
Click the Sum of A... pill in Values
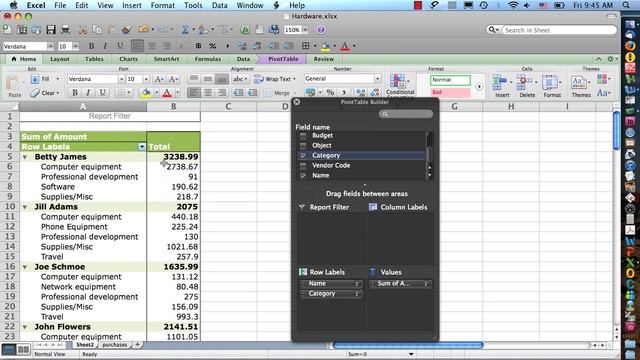[400, 283]
